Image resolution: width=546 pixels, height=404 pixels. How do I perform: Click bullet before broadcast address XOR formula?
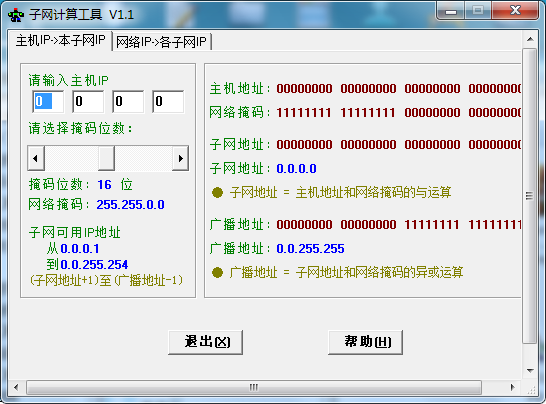(217, 272)
